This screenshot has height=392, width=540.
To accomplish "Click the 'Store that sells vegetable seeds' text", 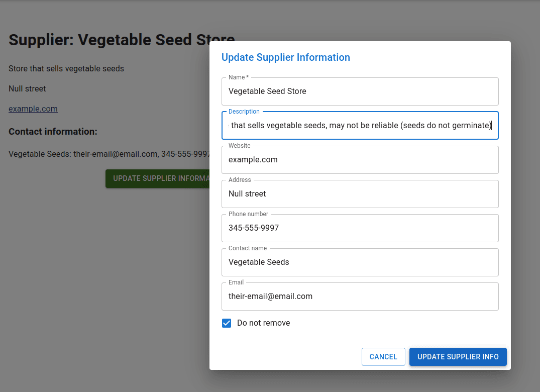I will [66, 68].
